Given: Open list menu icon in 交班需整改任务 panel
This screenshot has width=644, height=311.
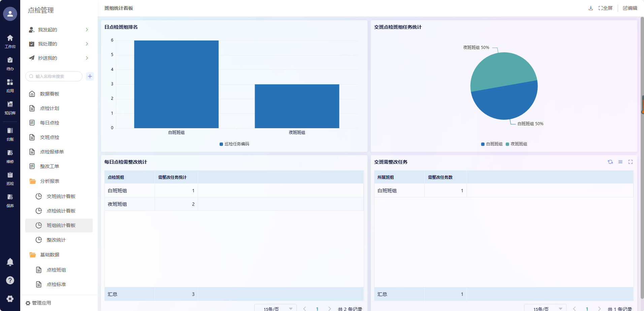Looking at the screenshot, I should 620,162.
